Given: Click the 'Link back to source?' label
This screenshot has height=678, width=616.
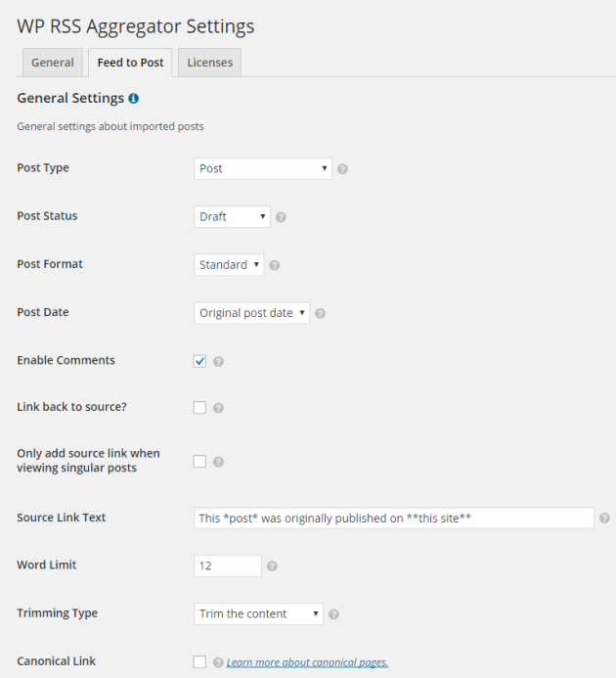Looking at the screenshot, I should (x=71, y=407).
